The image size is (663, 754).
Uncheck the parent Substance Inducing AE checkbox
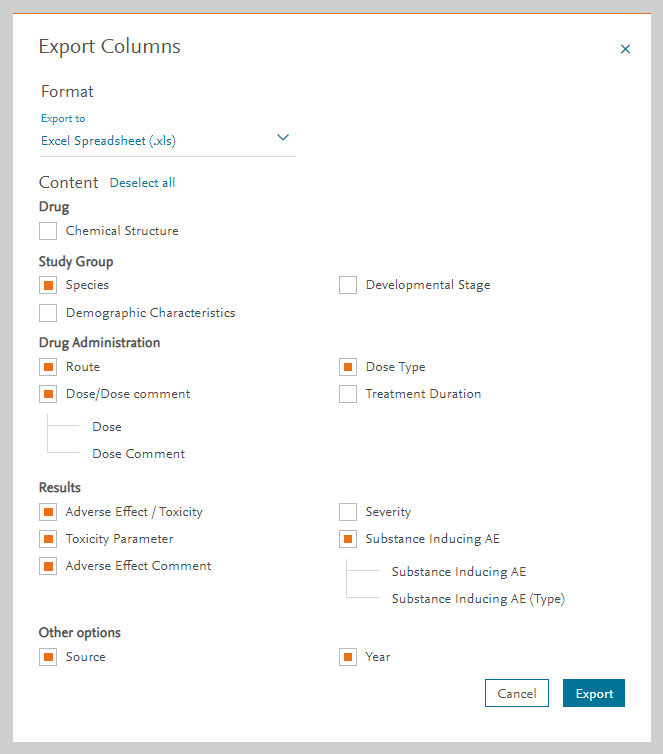point(348,539)
